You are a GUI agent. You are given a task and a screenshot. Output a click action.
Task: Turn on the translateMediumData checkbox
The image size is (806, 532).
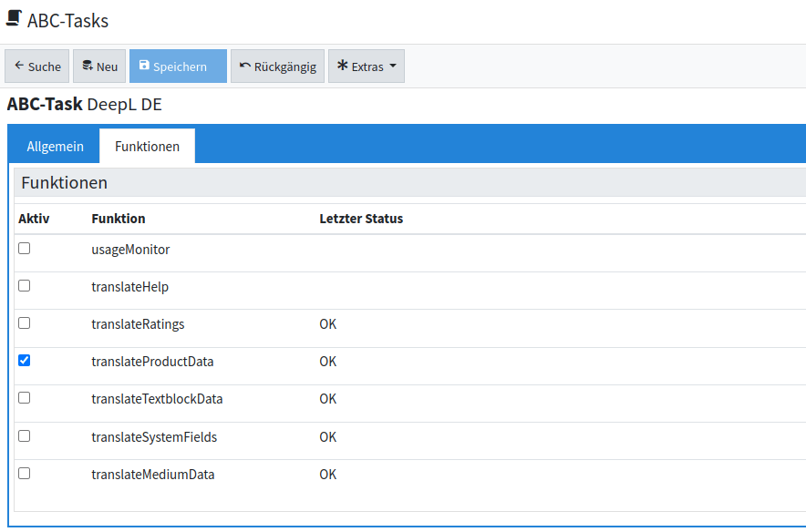coord(25,474)
